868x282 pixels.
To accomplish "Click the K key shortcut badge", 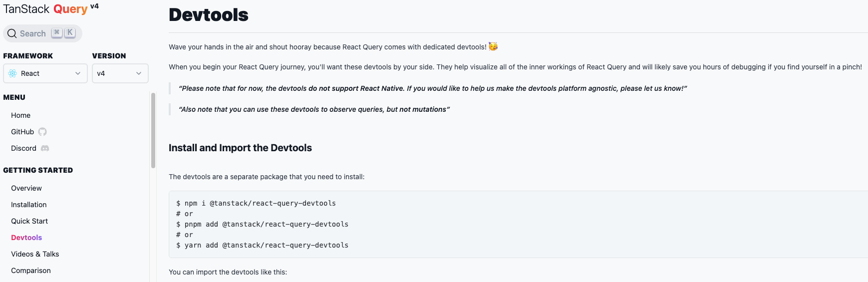I will 70,32.
